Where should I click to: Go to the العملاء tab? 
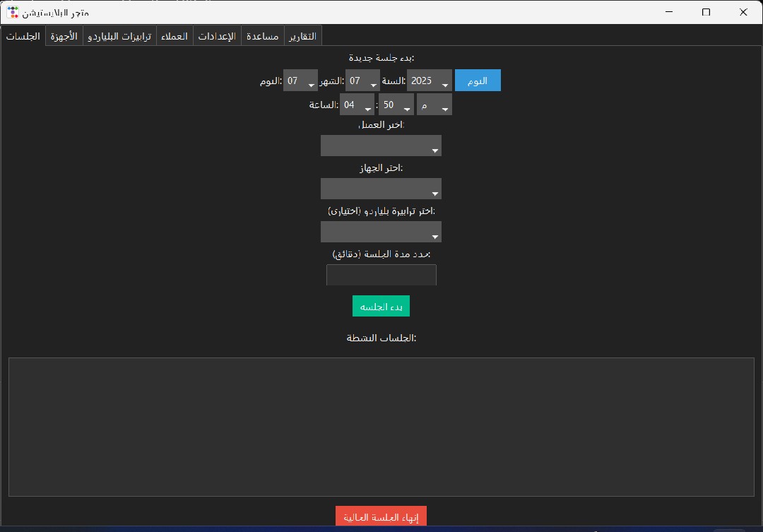coord(174,36)
